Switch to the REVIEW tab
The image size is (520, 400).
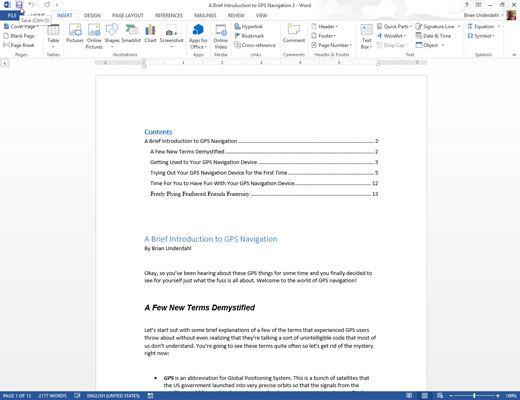click(x=236, y=15)
